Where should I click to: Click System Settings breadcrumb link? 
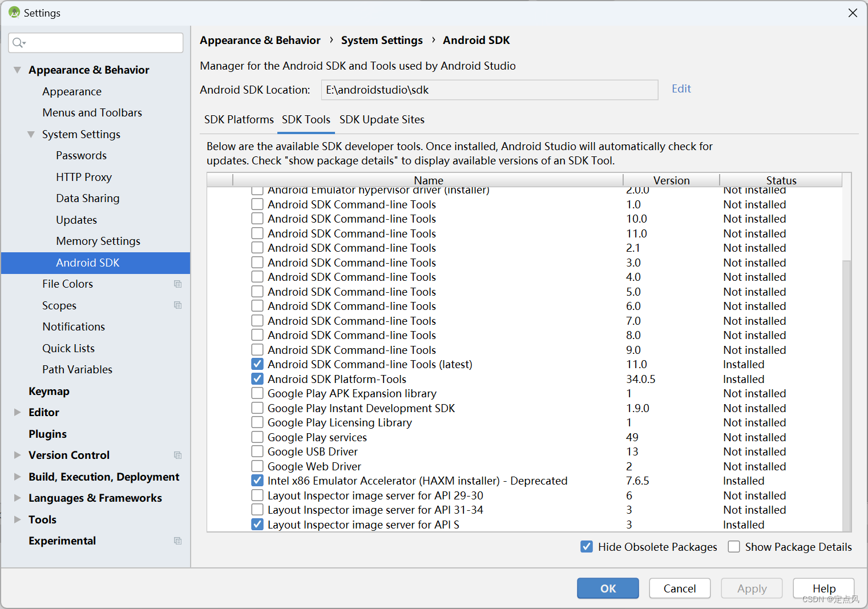[x=382, y=40]
